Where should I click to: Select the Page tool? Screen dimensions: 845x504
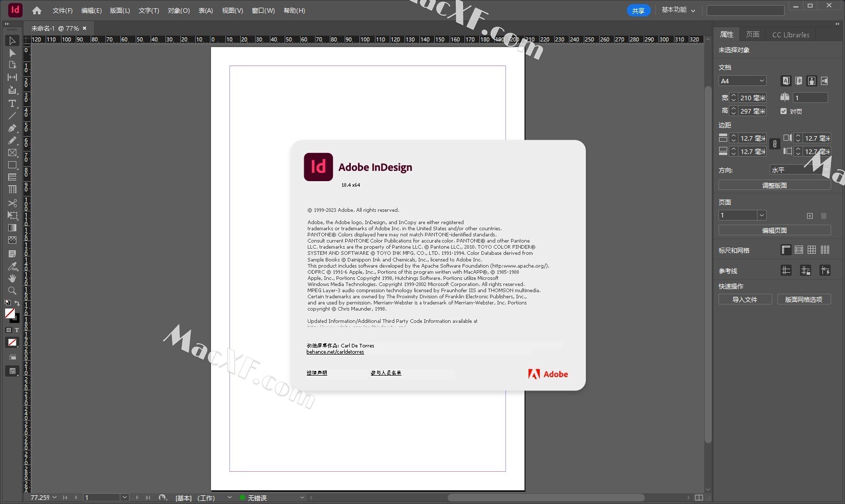pos(12,65)
